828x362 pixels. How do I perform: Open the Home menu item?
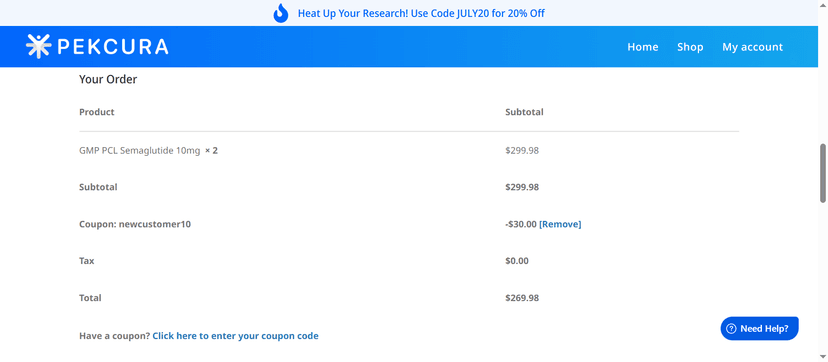click(x=643, y=47)
